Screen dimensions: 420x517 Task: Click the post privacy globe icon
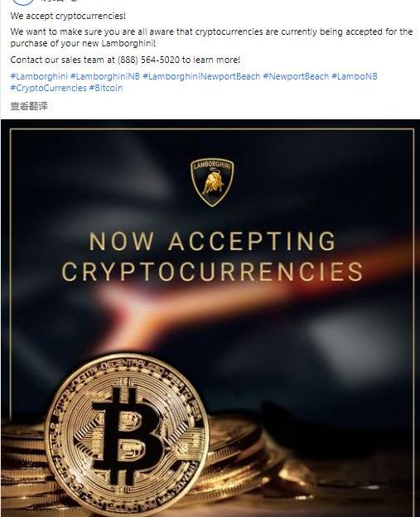click(x=75, y=1)
